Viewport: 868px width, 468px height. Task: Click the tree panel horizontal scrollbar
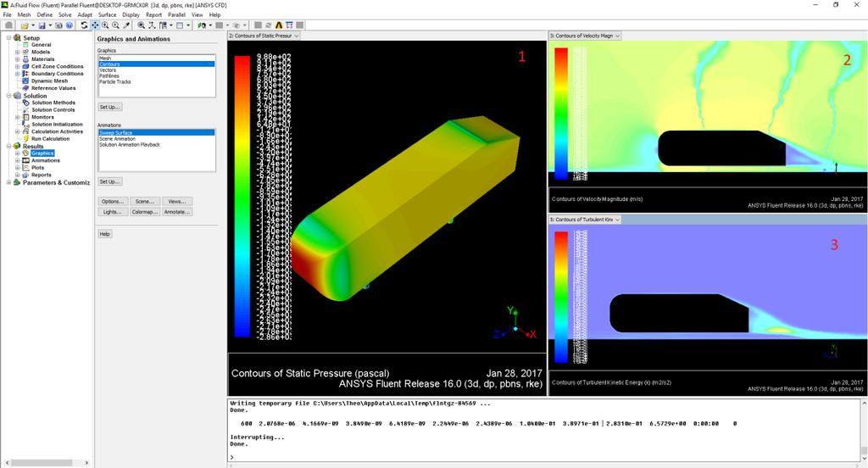47,462
